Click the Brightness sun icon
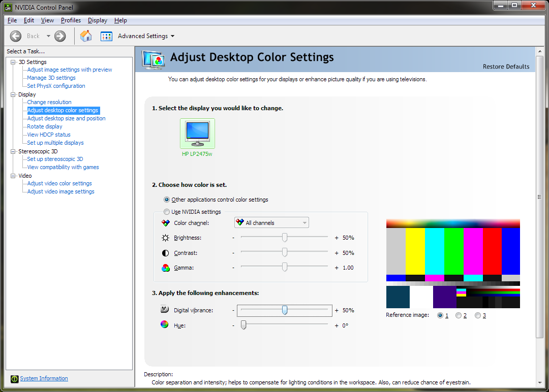 [x=165, y=238]
